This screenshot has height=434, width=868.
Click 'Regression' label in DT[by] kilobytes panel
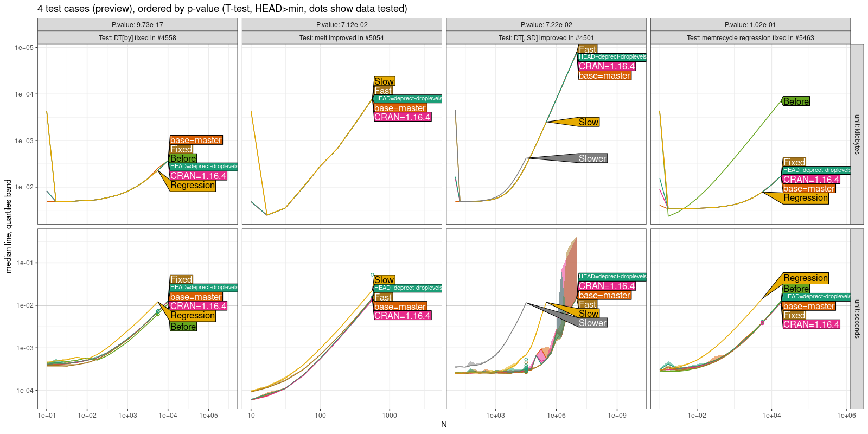(193, 186)
